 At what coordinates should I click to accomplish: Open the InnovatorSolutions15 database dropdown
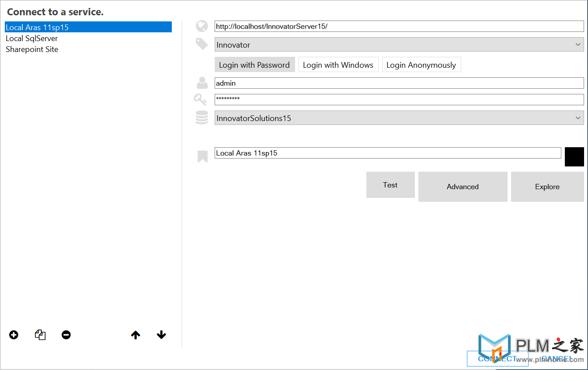pos(399,118)
